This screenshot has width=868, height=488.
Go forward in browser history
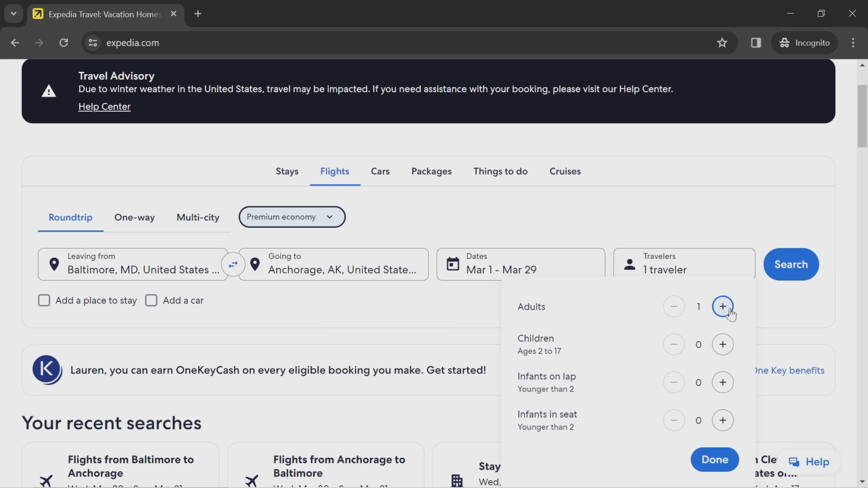pyautogui.click(x=39, y=43)
